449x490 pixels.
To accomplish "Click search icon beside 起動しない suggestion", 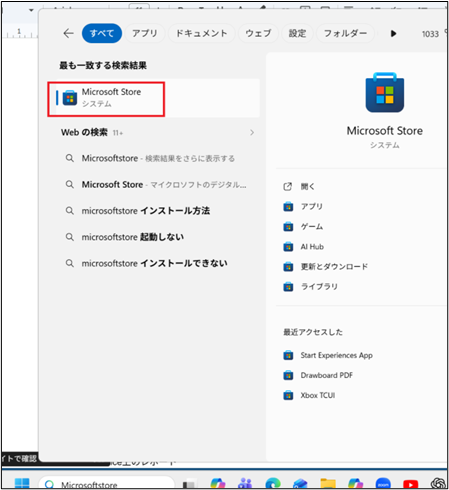I will pyautogui.click(x=70, y=237).
